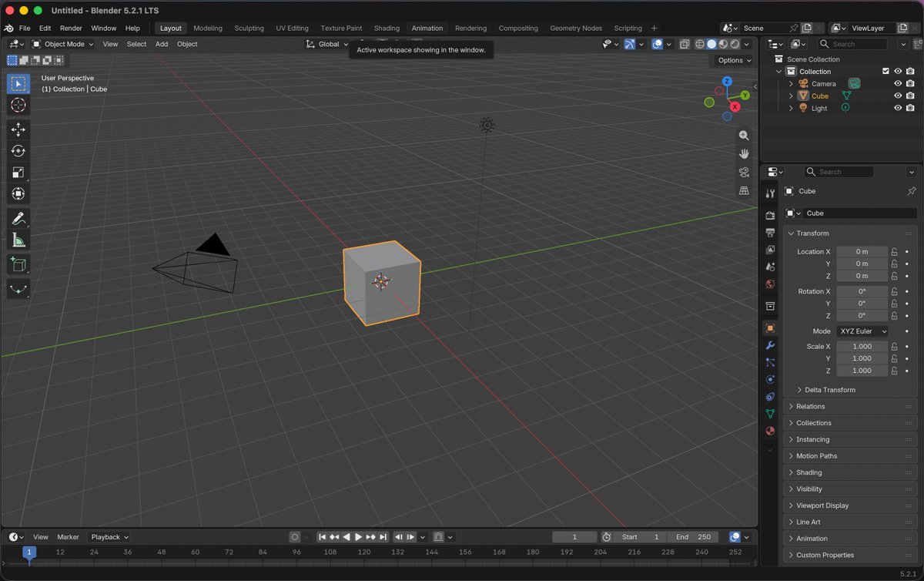
Task: Click the End frame field
Action: tap(694, 537)
